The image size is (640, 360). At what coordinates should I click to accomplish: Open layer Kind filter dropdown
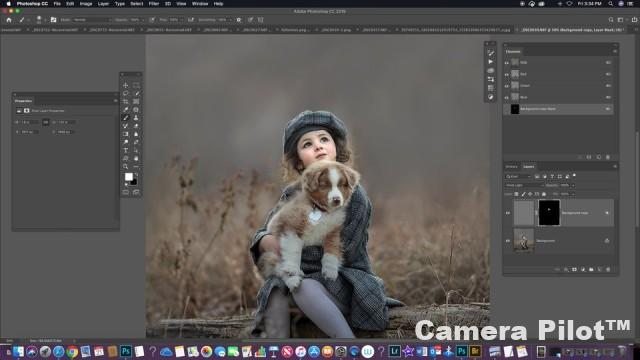(518, 176)
